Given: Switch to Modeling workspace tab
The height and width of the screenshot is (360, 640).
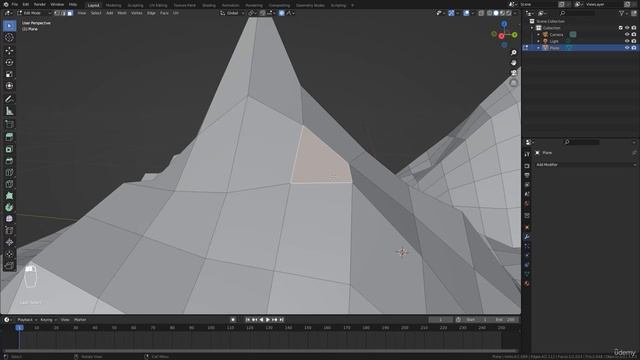Looking at the screenshot, I should [113, 5].
